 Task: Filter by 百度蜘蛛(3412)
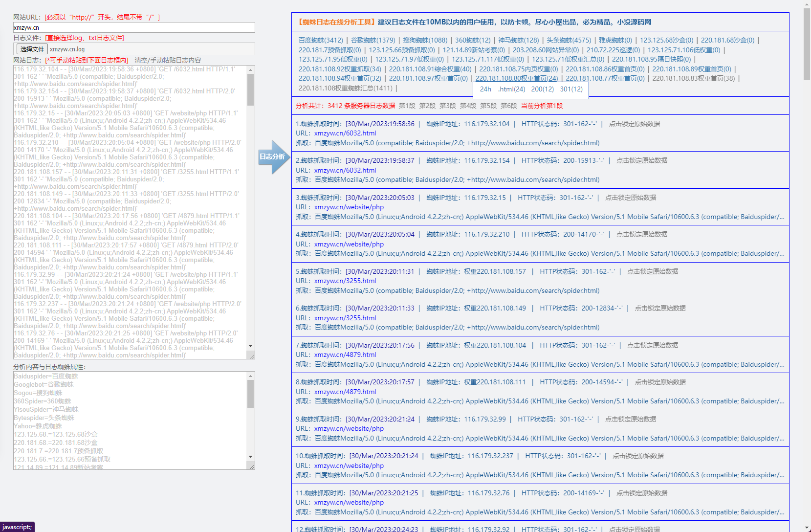[321, 40]
